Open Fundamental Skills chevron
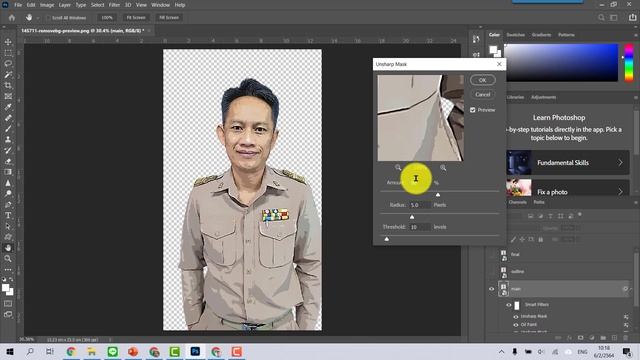 [x=620, y=162]
